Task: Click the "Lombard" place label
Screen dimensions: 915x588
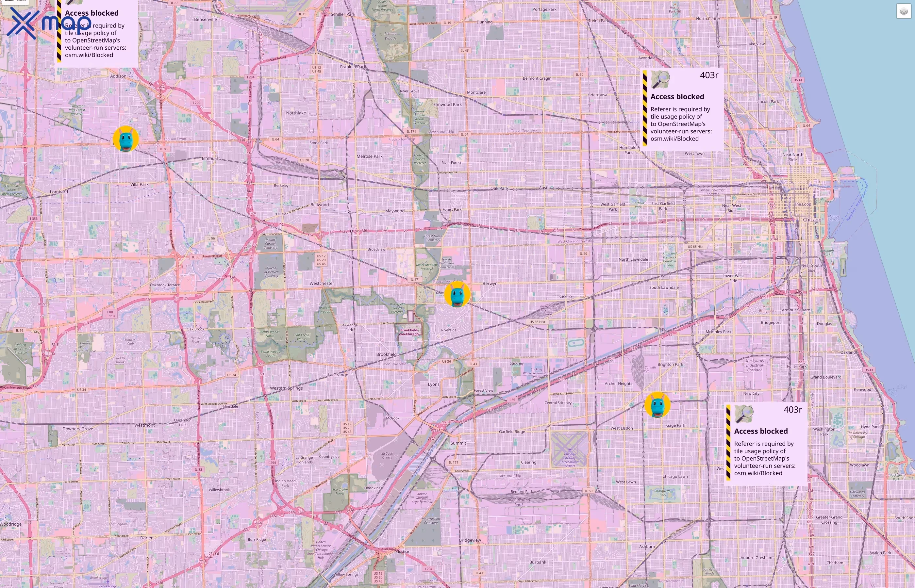Action: 59,192
